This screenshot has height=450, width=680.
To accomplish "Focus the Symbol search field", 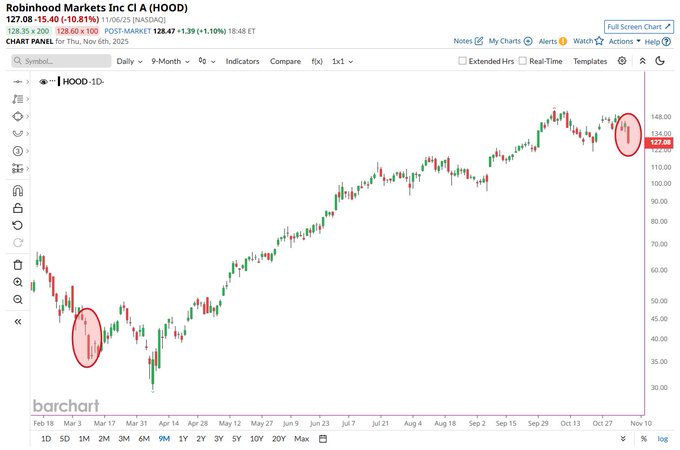I will 61,61.
